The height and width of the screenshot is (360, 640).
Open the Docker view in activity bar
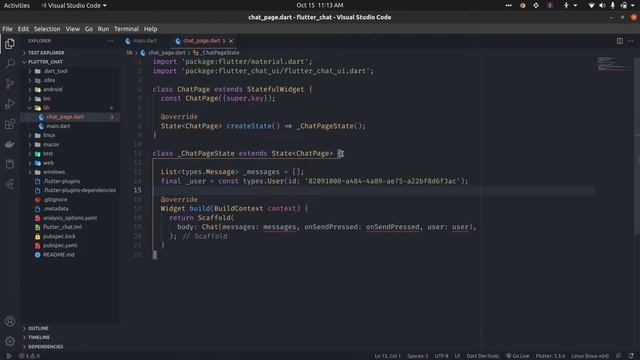pos(10,144)
